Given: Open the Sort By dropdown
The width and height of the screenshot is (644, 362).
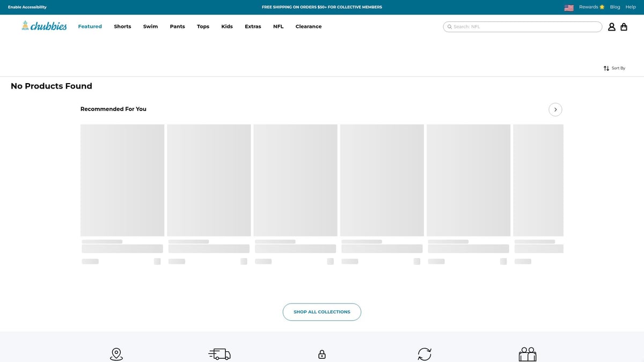Looking at the screenshot, I should coord(614,68).
